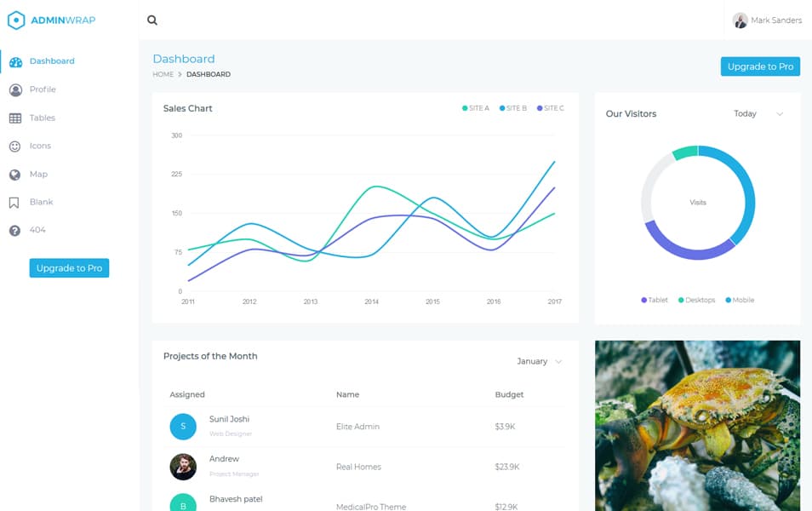The height and width of the screenshot is (511, 812).
Task: Open the Dashboard sidebar item
Action: [x=51, y=60]
